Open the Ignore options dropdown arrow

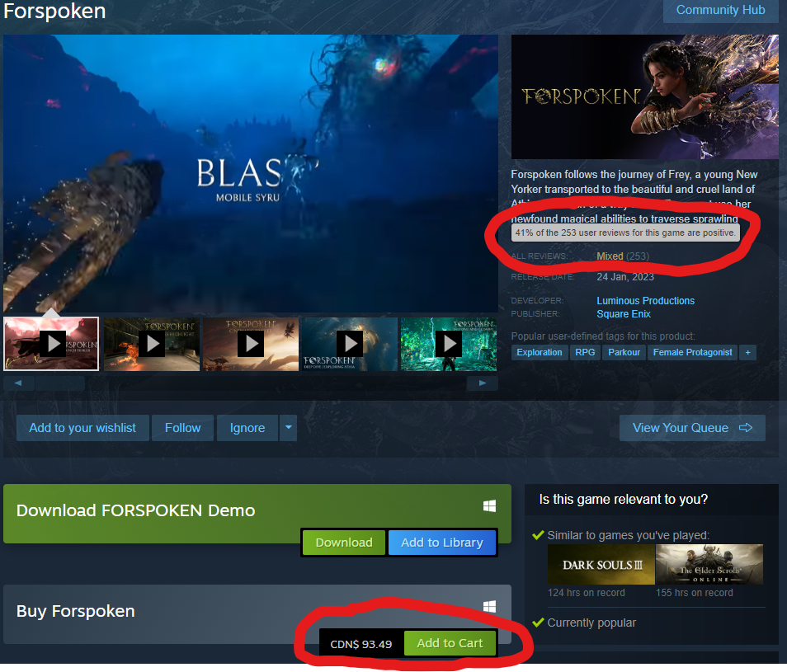[x=288, y=428]
